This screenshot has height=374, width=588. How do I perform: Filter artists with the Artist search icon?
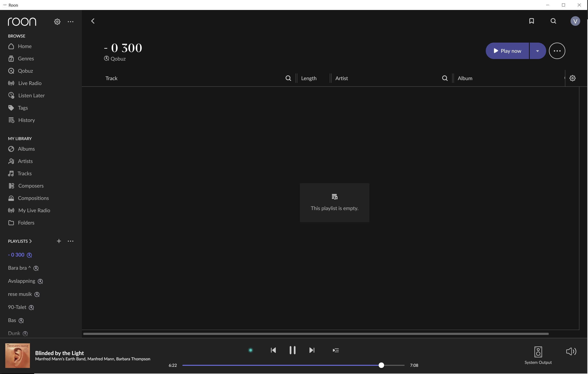[x=445, y=78]
